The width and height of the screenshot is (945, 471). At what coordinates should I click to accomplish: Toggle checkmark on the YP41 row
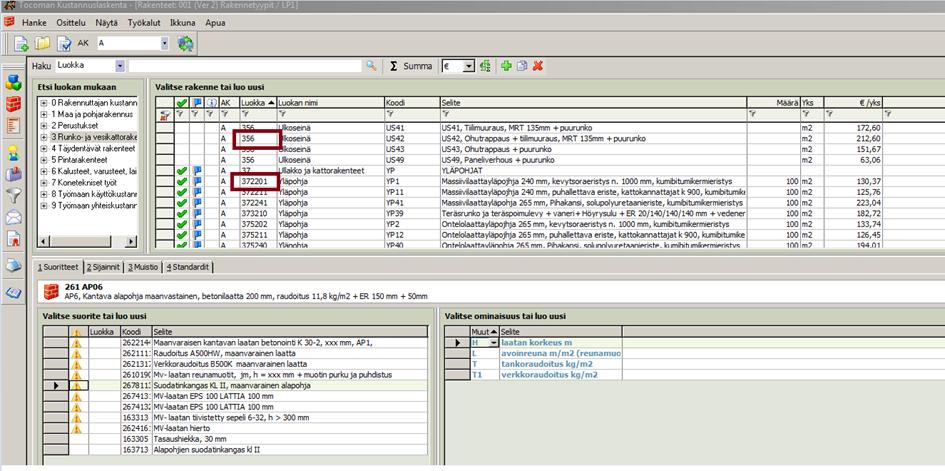182,202
